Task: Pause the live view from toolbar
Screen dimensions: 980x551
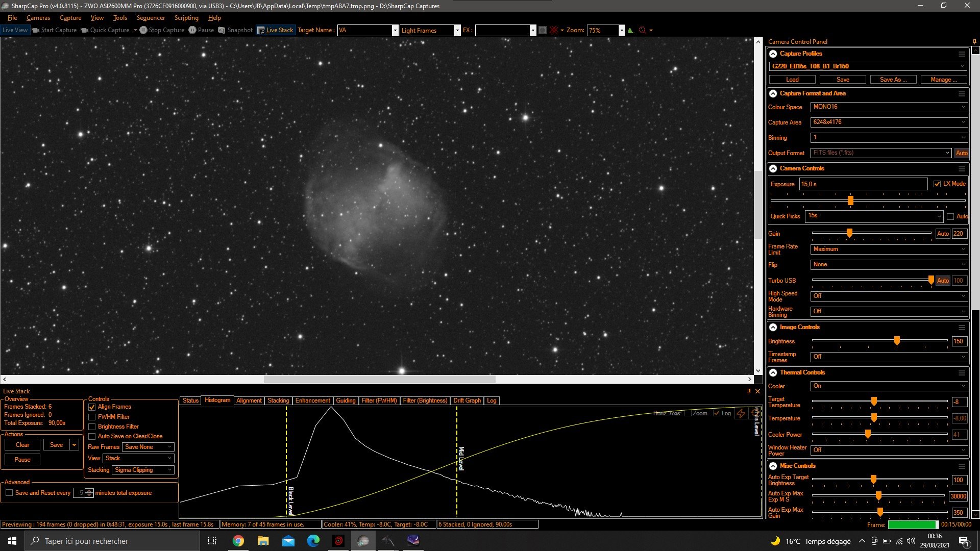Action: click(201, 30)
